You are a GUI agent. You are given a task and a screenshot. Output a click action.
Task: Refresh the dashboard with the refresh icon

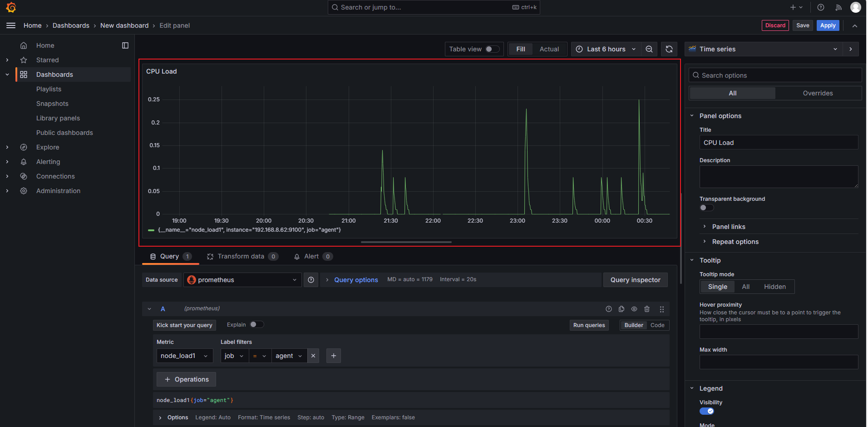[669, 49]
